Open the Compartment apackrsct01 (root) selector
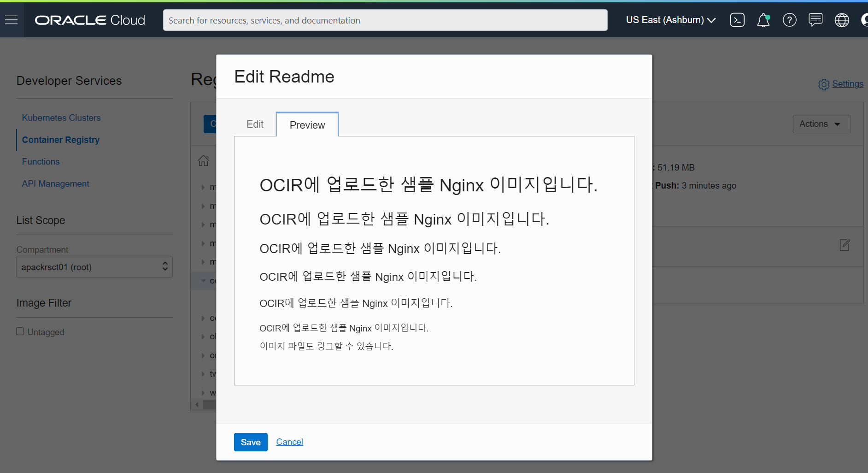 click(x=94, y=267)
